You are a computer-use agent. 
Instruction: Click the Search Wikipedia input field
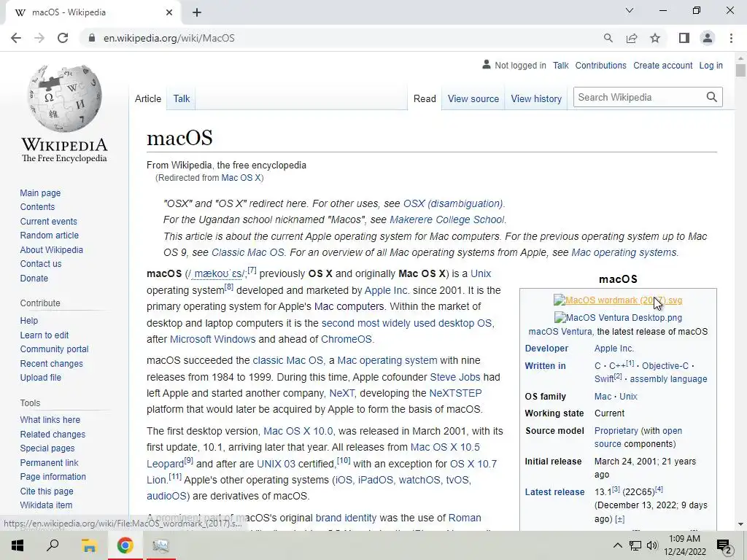[638, 97]
